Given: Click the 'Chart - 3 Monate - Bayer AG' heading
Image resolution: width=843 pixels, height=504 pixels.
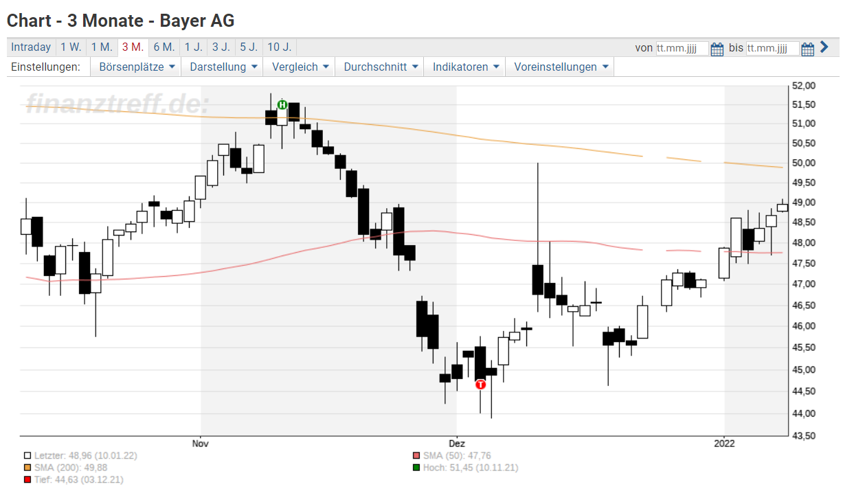Looking at the screenshot, I should click(121, 21).
